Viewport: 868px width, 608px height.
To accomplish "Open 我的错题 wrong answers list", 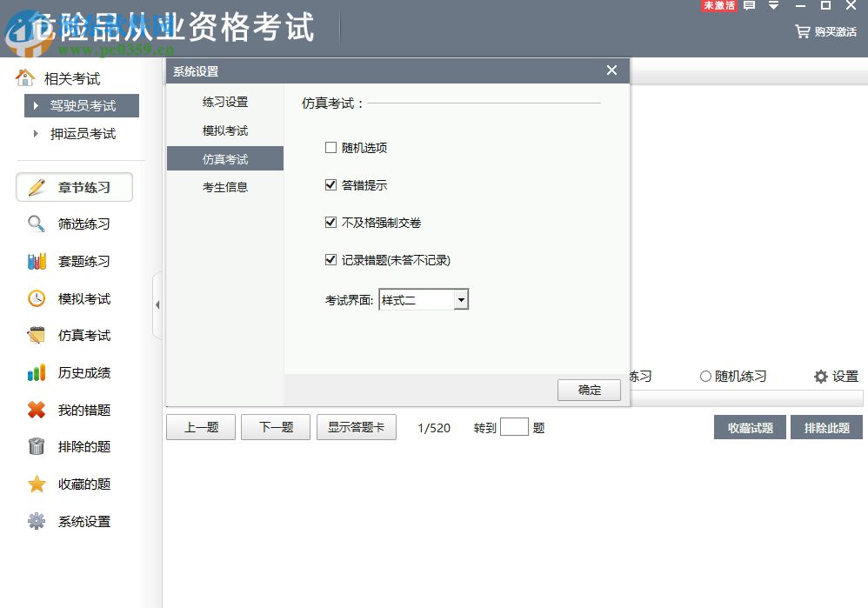I will coord(83,410).
